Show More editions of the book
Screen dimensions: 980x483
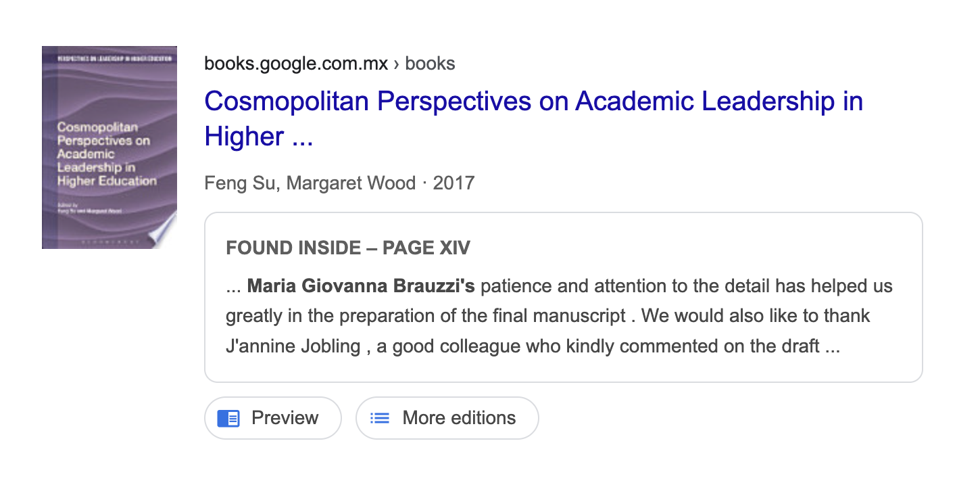[x=447, y=418]
